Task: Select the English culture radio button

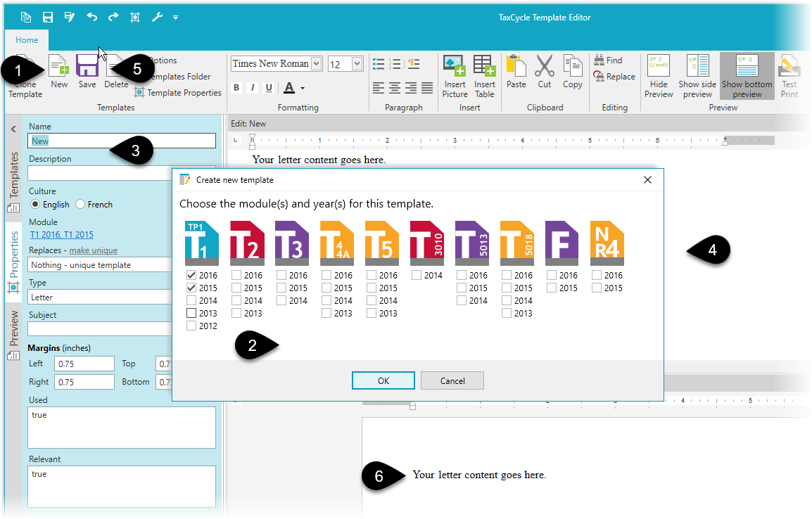Action: (x=35, y=205)
